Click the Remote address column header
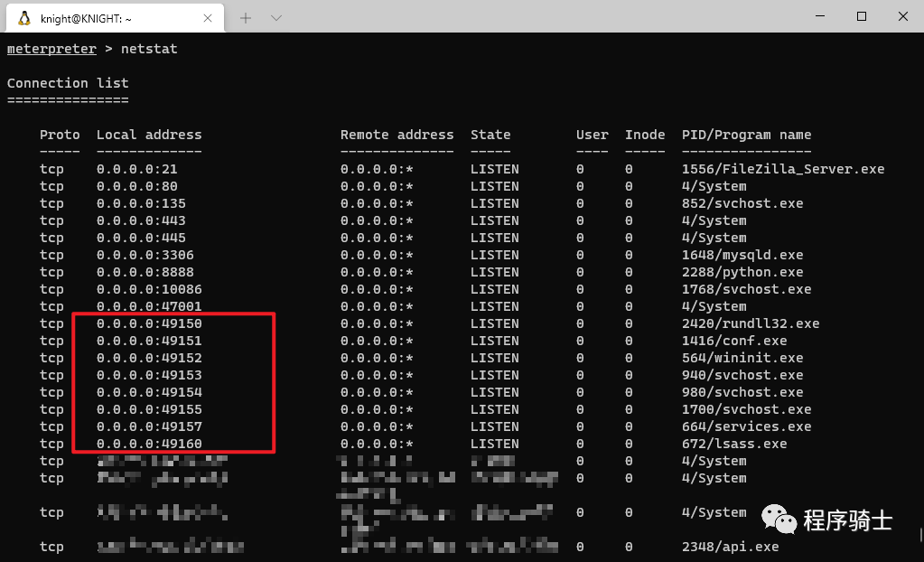Image resolution: width=924 pixels, height=562 pixels. click(397, 135)
